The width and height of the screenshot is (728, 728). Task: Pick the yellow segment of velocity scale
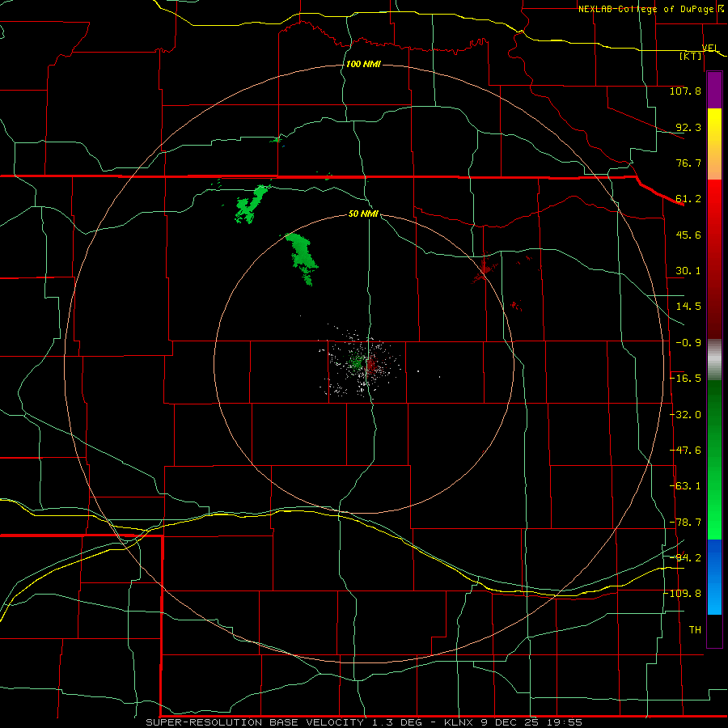pos(714,130)
